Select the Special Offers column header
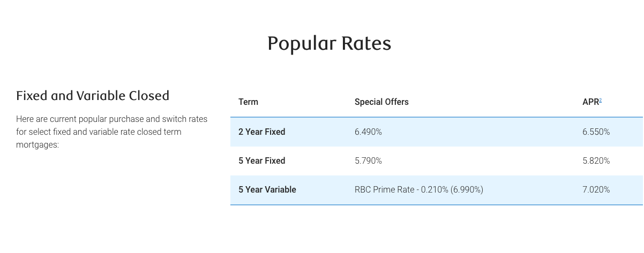This screenshot has height=253, width=644. pyautogui.click(x=381, y=102)
